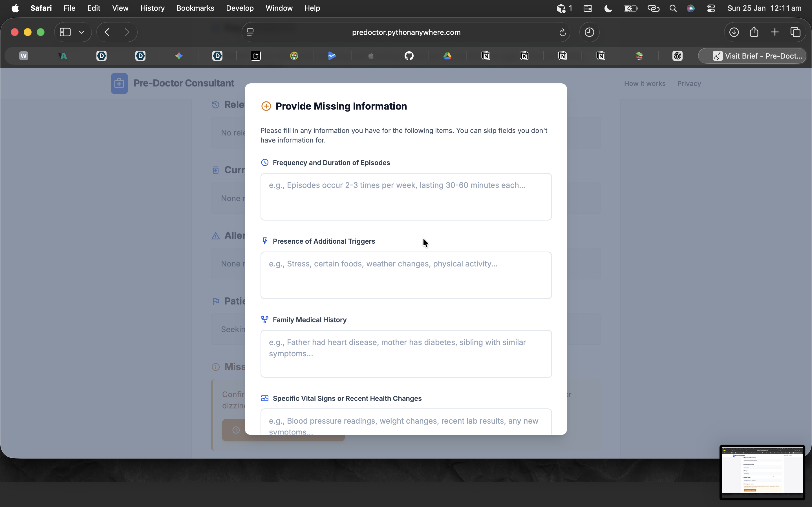Viewport: 812px width, 507px height.
Task: Click the Presence of Additional Triggers text box
Action: click(x=406, y=275)
